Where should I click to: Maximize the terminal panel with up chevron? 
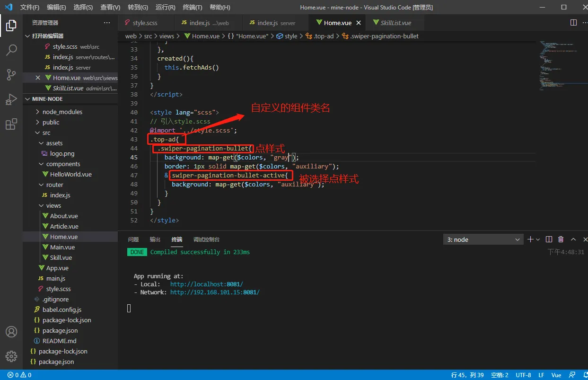pos(573,239)
